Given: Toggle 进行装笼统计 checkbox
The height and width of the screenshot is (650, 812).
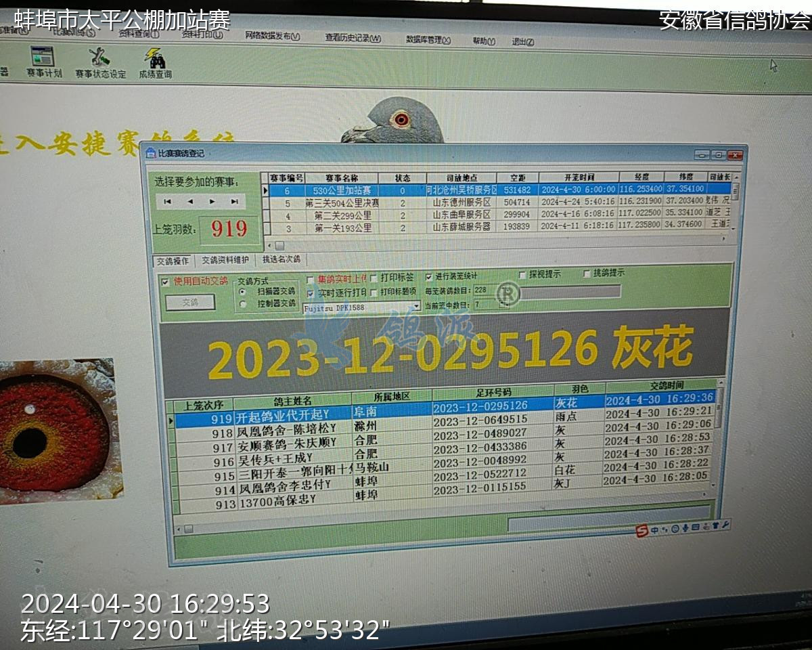Looking at the screenshot, I should click(429, 277).
